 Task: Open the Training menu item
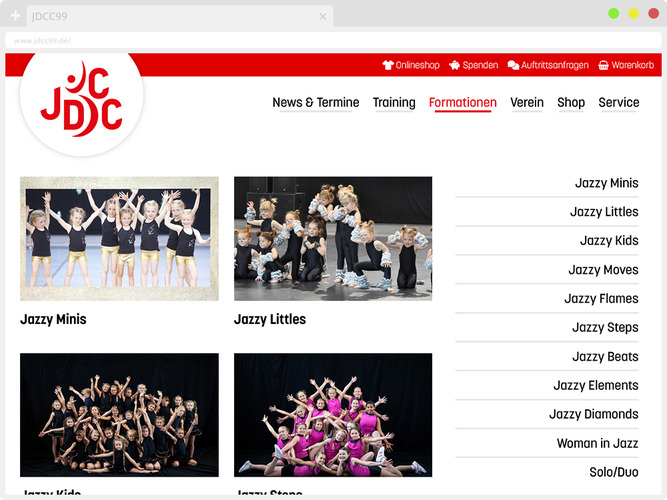394,103
